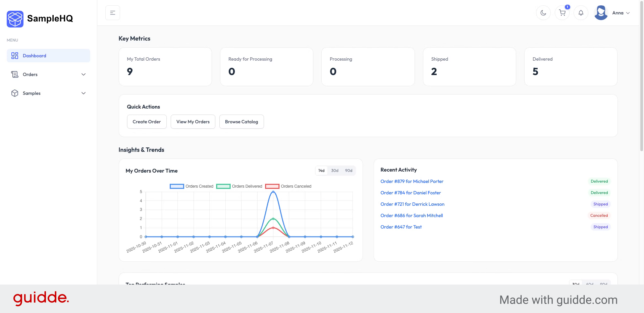Screen dimensions: 644x313
Task: Switch chart range to the 90d tab
Action: coord(348,171)
